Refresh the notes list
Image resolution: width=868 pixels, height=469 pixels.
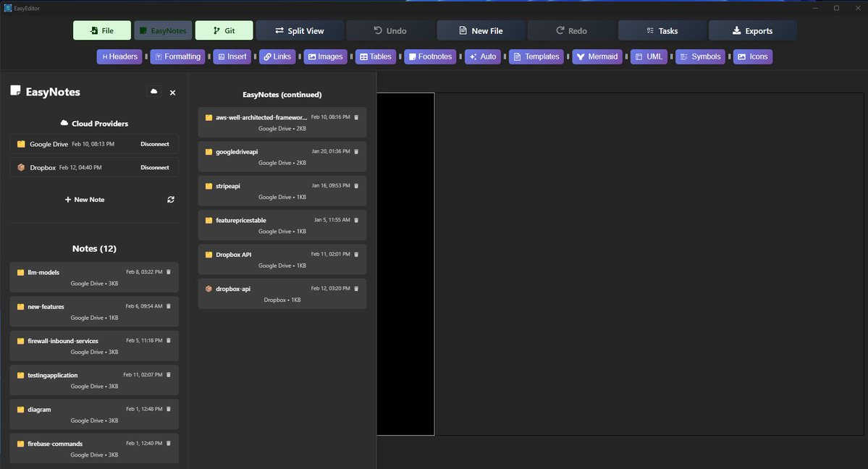point(171,199)
